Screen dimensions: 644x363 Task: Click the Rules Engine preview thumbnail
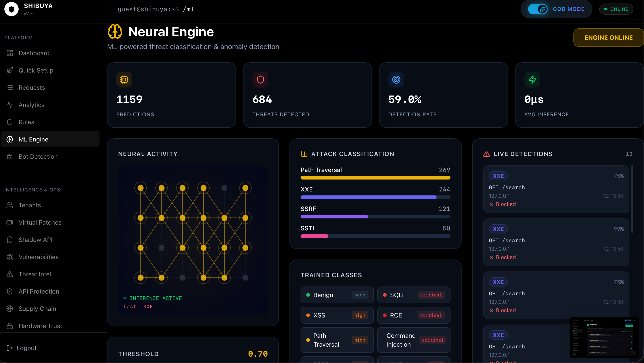604,337
